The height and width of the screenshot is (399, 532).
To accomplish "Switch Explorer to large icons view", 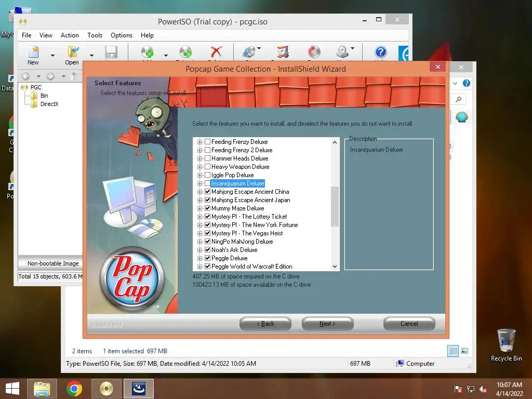I will [x=464, y=351].
